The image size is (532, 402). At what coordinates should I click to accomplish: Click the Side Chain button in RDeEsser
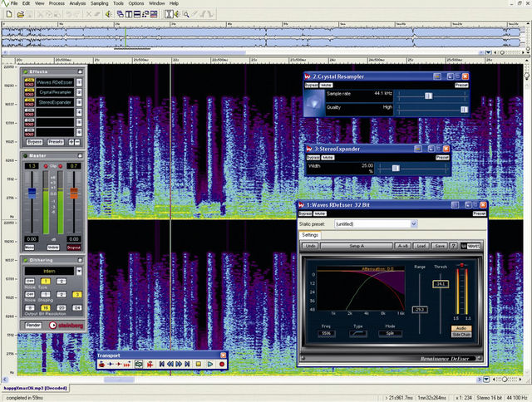pos(461,335)
